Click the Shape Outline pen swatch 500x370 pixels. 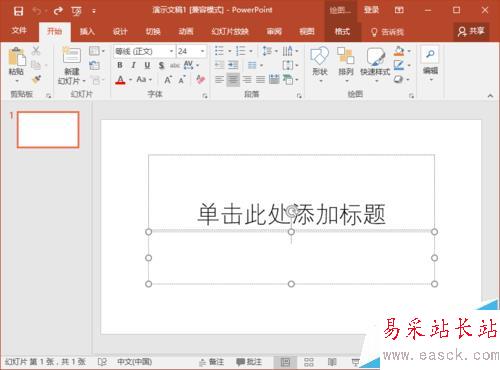[x=399, y=65]
